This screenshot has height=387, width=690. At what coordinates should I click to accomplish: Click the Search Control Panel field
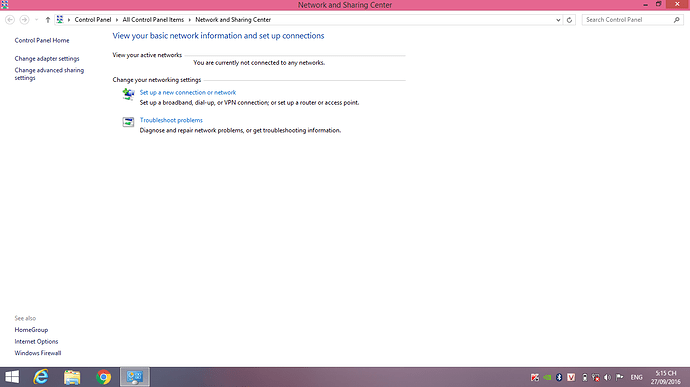pos(628,20)
